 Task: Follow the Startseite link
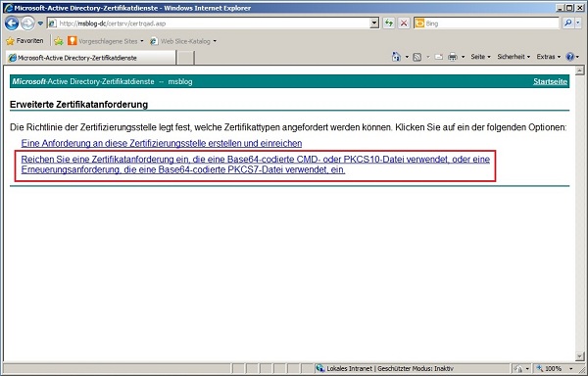[550, 81]
